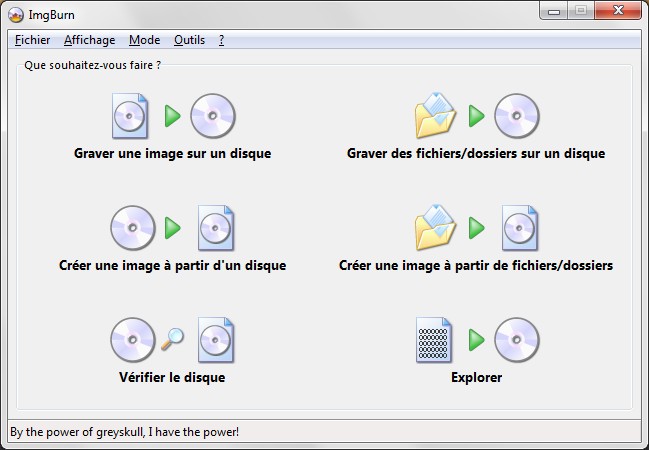649x450 pixels.
Task: Click the image file icon above Graver une image
Action: pos(130,116)
